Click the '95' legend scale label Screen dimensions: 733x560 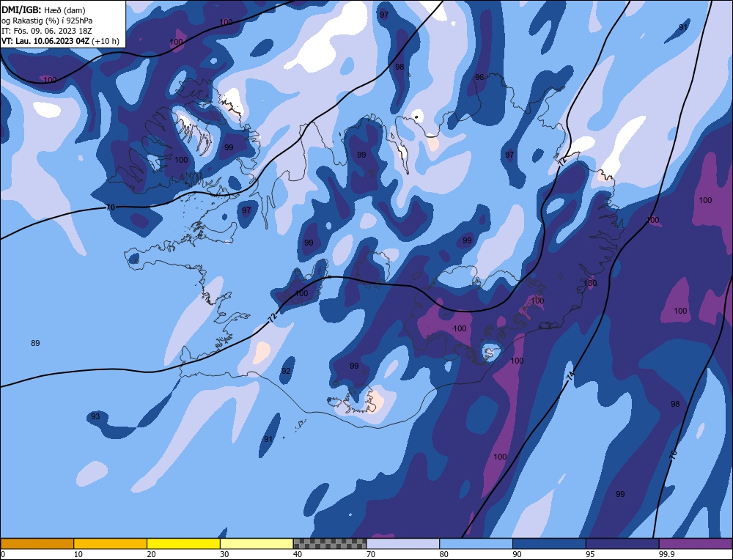tap(590, 554)
